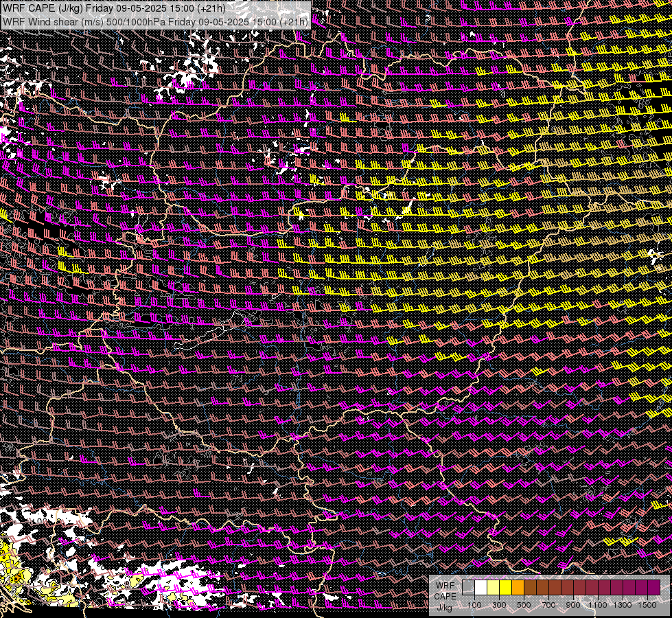Select the final purple swatch above 1500

(653, 588)
